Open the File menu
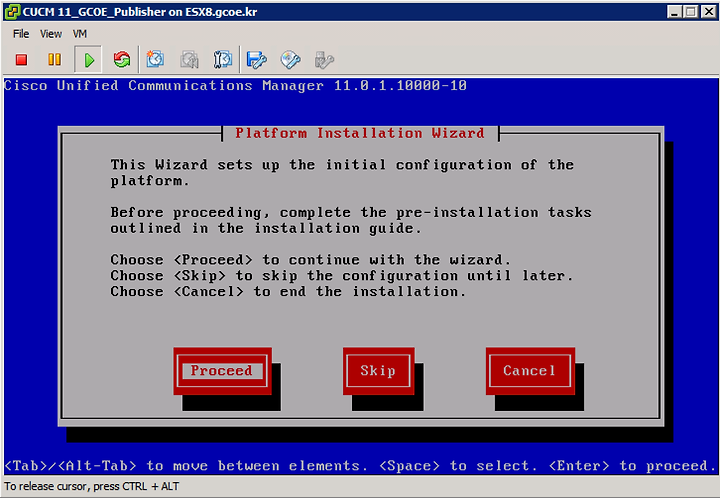Viewport: 720px width, 498px height. 21,34
